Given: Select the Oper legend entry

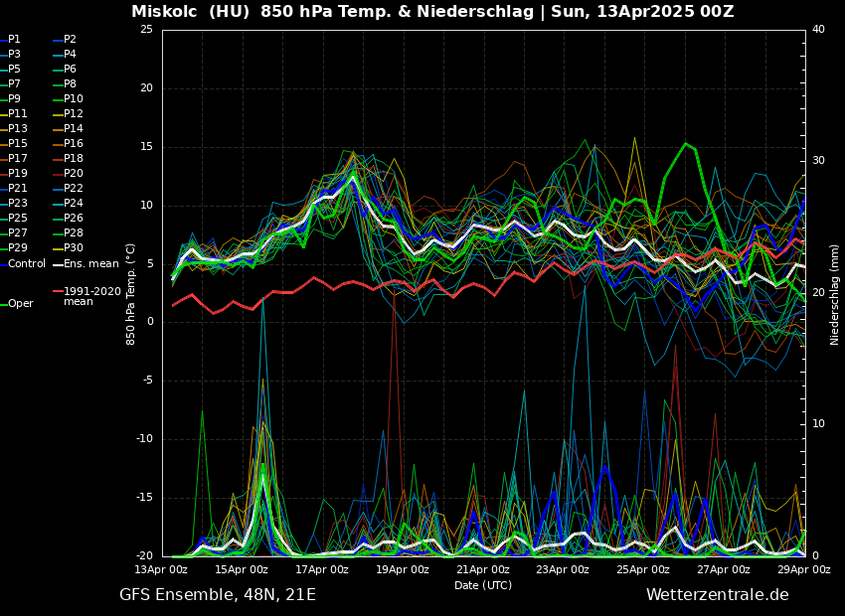Looking at the screenshot, I should click(20, 304).
